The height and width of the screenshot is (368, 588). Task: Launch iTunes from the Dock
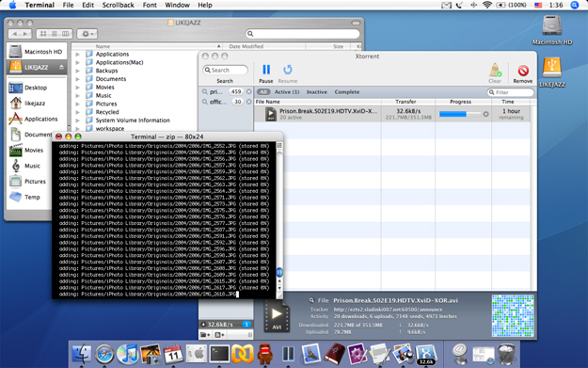[128, 354]
